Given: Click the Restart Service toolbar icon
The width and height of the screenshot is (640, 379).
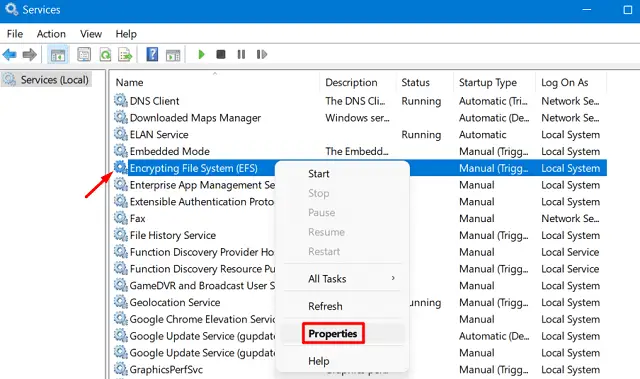Looking at the screenshot, I should pos(262,54).
